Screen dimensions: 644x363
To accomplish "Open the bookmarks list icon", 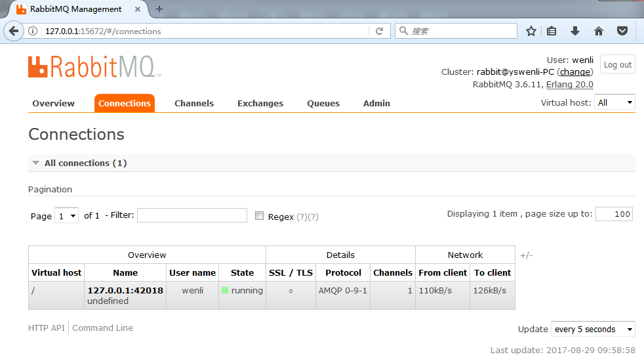I will [x=552, y=31].
